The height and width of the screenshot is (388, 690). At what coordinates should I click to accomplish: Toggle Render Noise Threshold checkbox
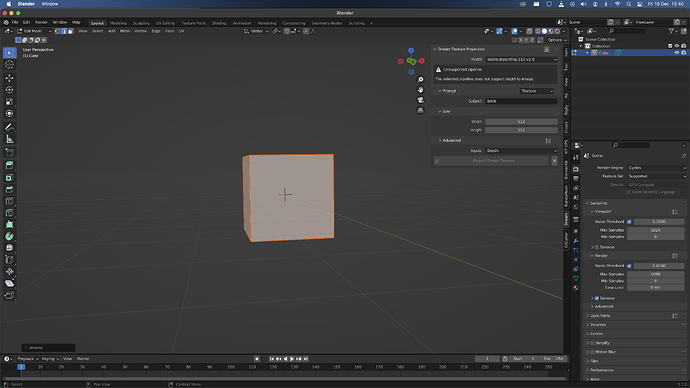629,266
